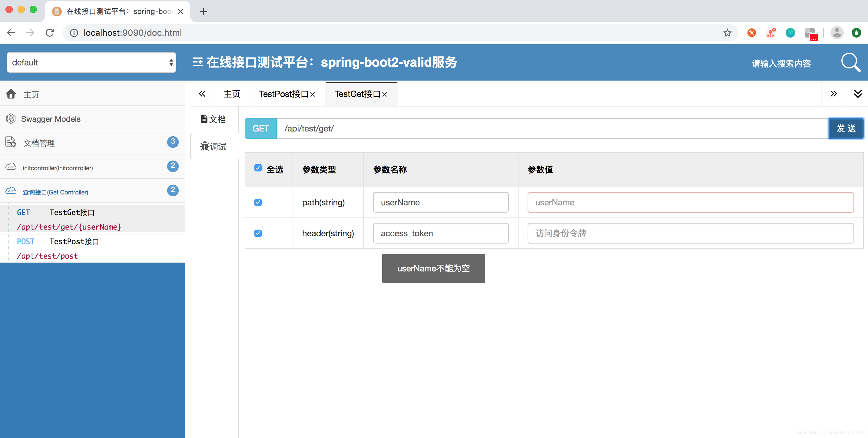868x438 pixels.
Task: Uncheck the path(string) userName row checkbox
Action: click(258, 202)
